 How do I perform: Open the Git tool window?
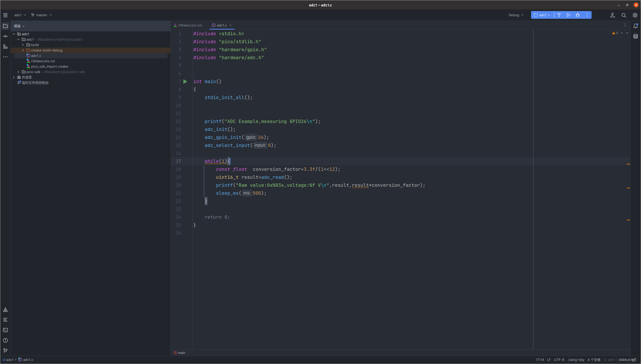pyautogui.click(x=5, y=350)
